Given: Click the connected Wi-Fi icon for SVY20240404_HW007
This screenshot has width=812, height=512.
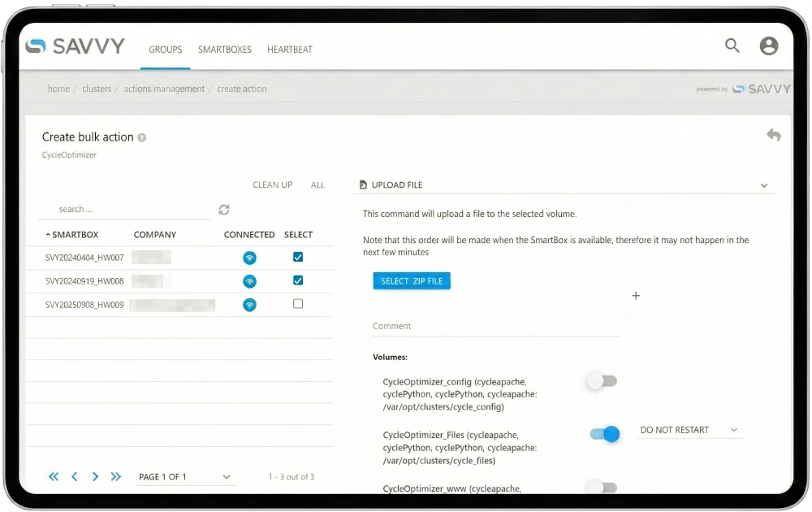Looking at the screenshot, I should point(249,258).
